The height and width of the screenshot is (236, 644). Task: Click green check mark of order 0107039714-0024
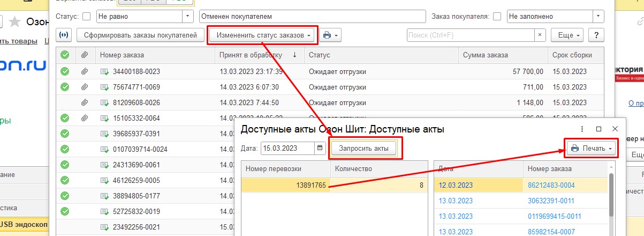click(x=65, y=149)
